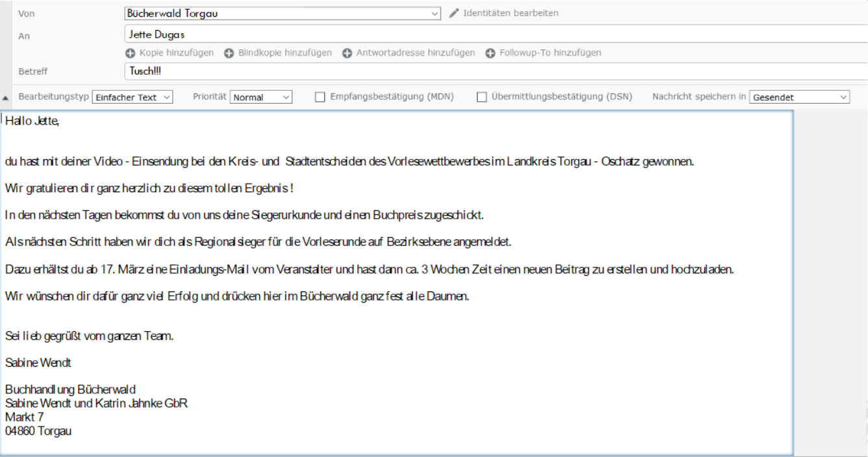Click the line starting 'Dazu erhältst du ab 17. März'
Screen dimensions: 868x457
coord(369,269)
